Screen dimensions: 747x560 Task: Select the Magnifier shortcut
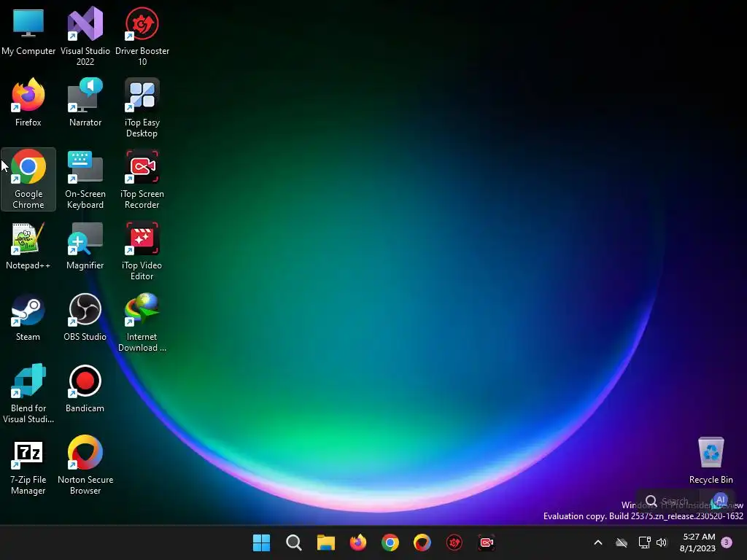point(85,246)
